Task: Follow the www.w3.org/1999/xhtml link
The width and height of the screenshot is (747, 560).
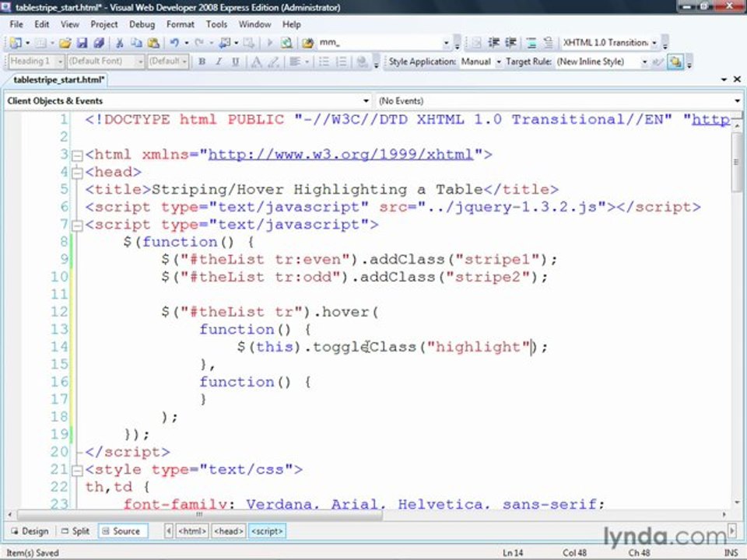Action: (341, 154)
